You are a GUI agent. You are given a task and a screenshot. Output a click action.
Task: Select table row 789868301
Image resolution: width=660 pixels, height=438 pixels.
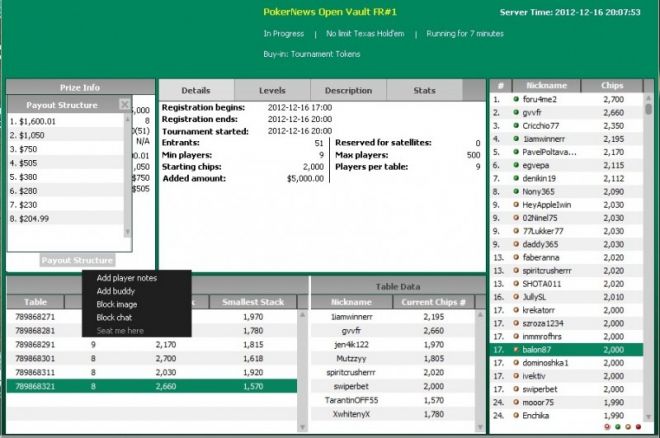pyautogui.click(x=152, y=358)
